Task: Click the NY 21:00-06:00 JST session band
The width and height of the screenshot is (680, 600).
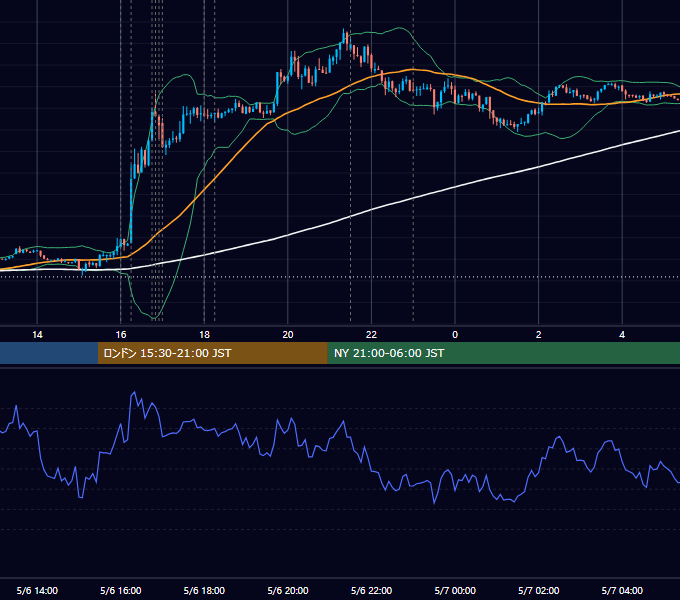Action: tap(503, 353)
